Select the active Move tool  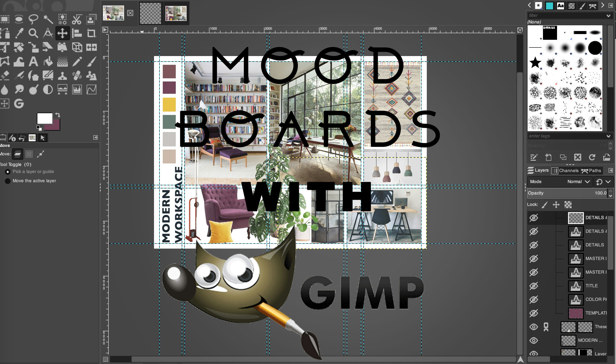pyautogui.click(x=62, y=33)
